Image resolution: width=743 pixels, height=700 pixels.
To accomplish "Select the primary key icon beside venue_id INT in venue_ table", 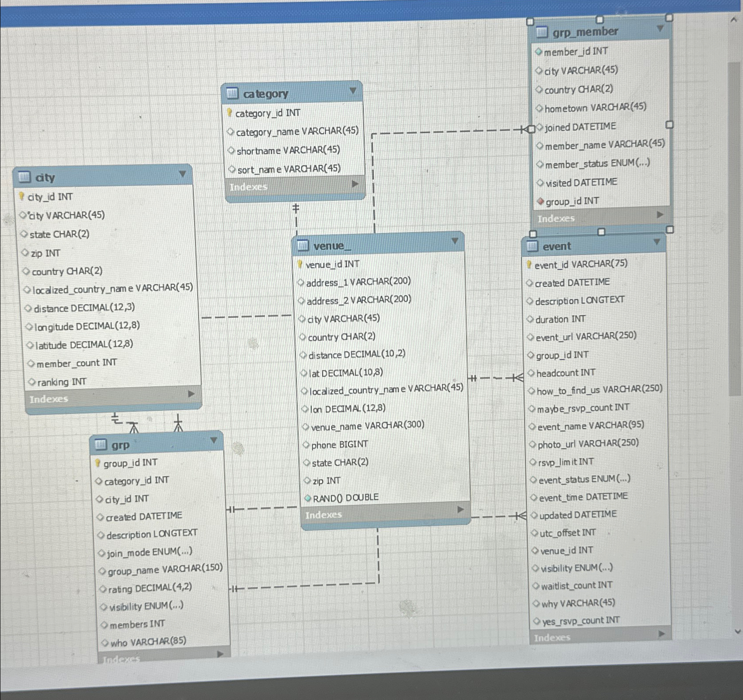I will [x=300, y=264].
